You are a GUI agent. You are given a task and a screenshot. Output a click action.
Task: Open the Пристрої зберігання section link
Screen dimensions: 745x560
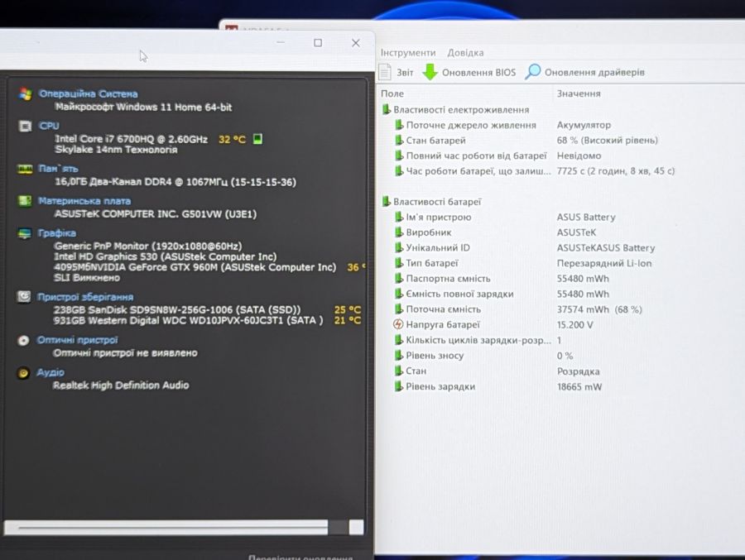[x=85, y=297]
